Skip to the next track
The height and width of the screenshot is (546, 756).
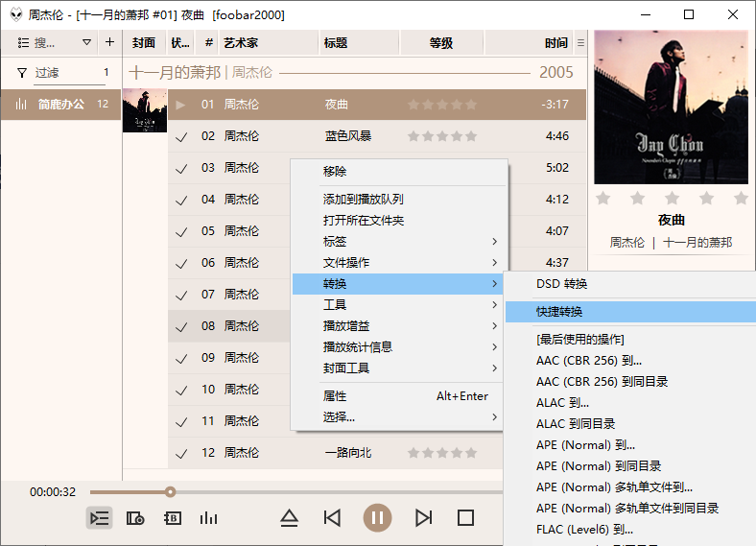[x=424, y=518]
